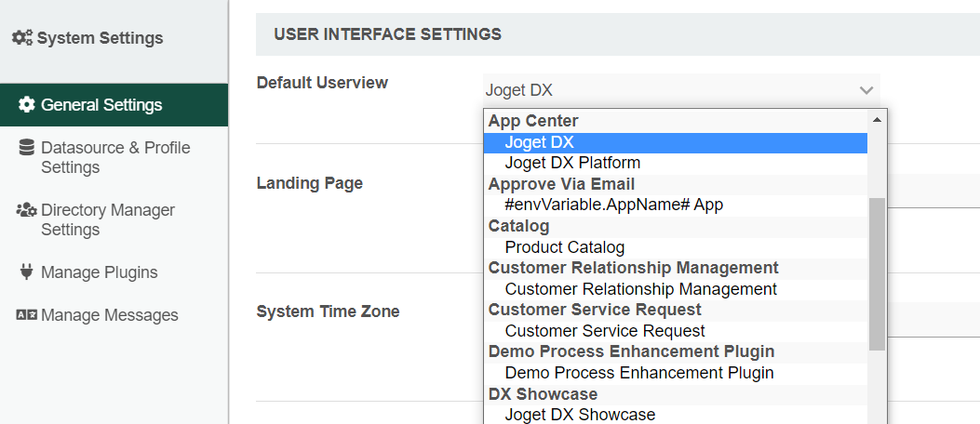Choose Product Catalog from list
The width and height of the screenshot is (980, 424).
tap(564, 247)
